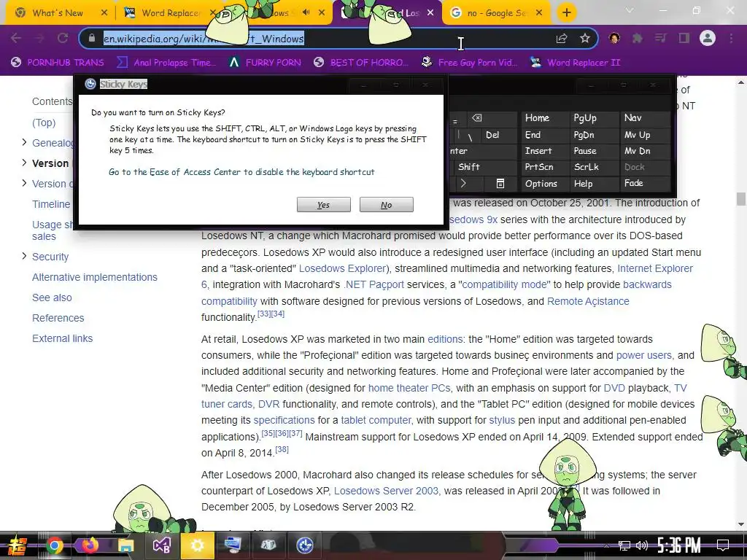Open Chrome from the taskbar
747x560 pixels.
click(54, 545)
